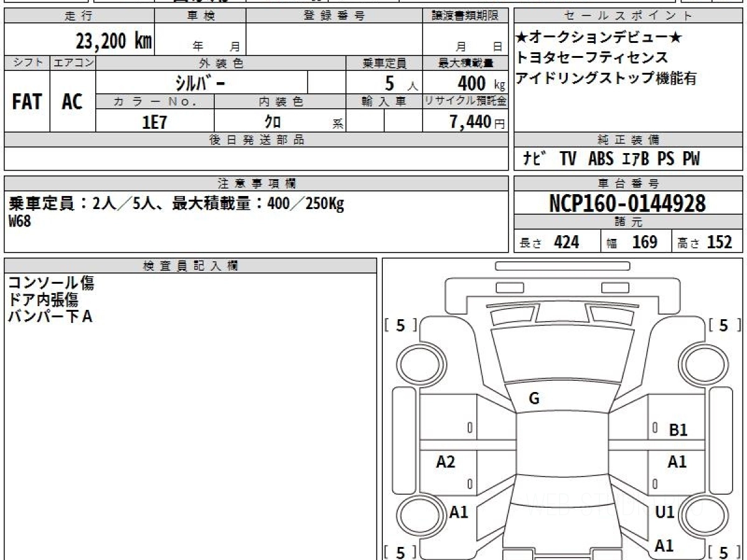Select the ドア内張傷 inspector note
This screenshot has width=747, height=560.
coord(43,300)
